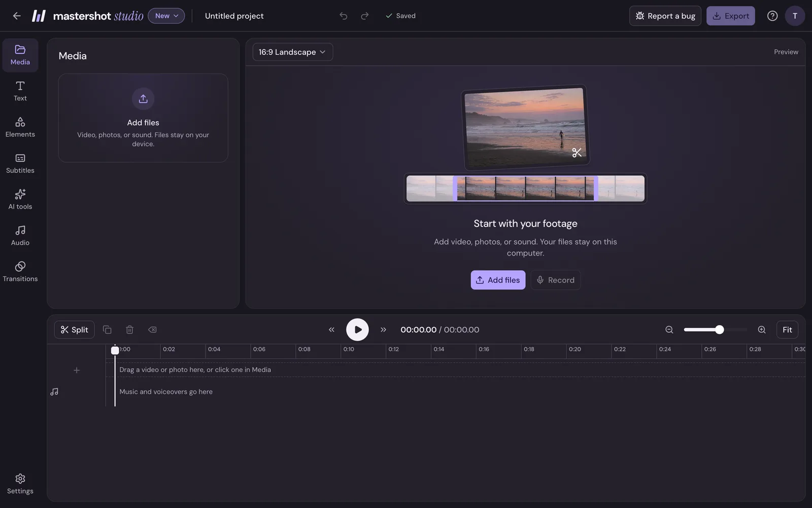This screenshot has width=812, height=508.
Task: Click the Split button
Action: click(74, 330)
